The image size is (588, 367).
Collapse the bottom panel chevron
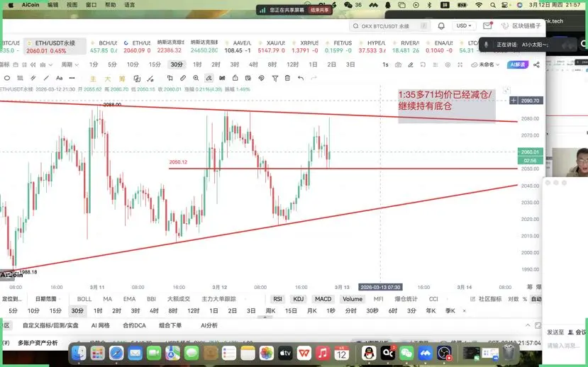(528, 325)
